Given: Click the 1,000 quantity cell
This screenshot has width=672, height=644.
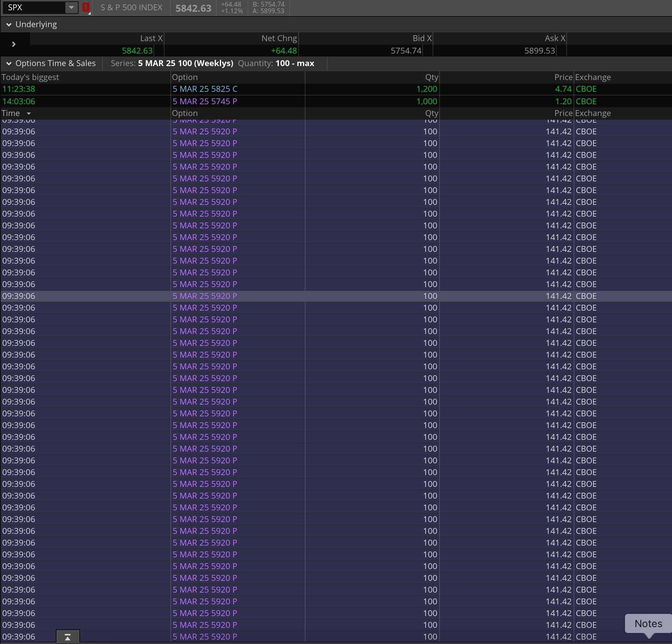Looking at the screenshot, I should click(x=427, y=101).
